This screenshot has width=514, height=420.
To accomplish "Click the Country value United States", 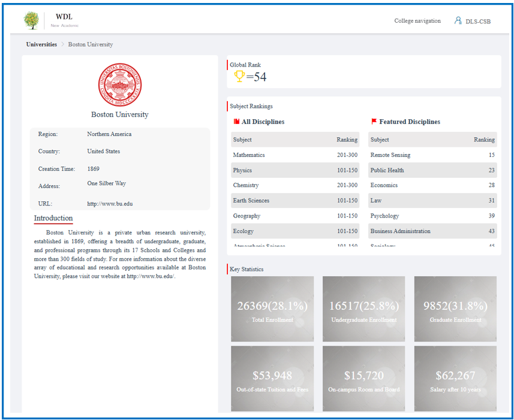I will click(104, 151).
